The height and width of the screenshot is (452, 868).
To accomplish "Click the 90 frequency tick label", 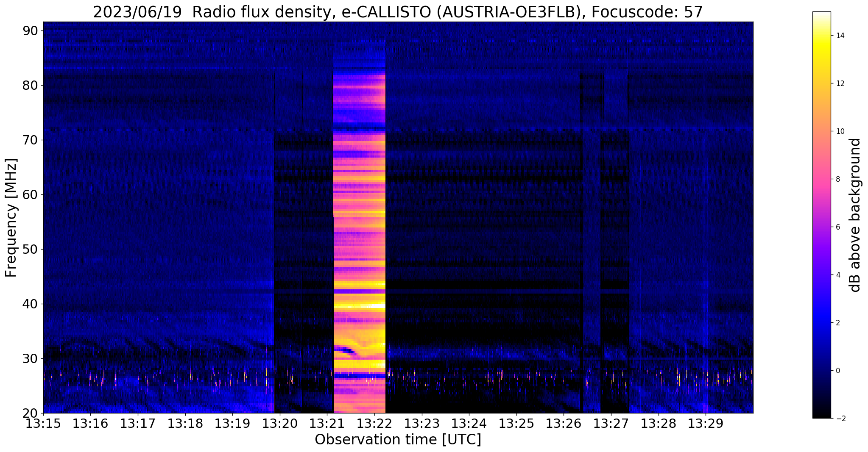I will click(x=31, y=31).
